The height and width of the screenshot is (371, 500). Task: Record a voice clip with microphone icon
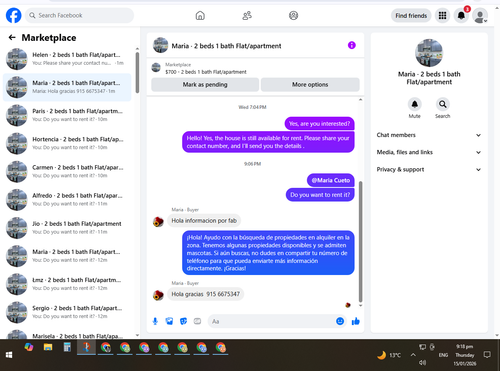(x=155, y=321)
